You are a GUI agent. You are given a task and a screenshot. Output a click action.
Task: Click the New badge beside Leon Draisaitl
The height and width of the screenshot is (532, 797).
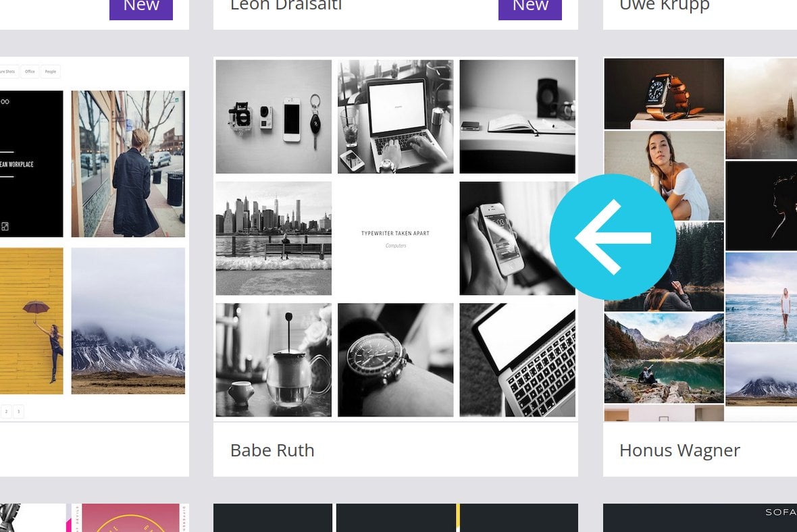tap(530, 9)
